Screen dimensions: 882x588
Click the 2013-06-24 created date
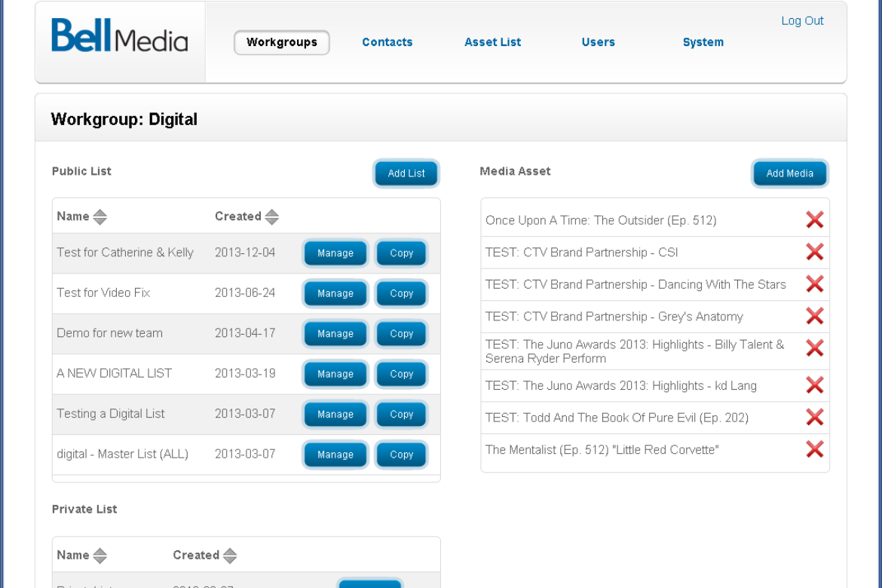pos(245,292)
